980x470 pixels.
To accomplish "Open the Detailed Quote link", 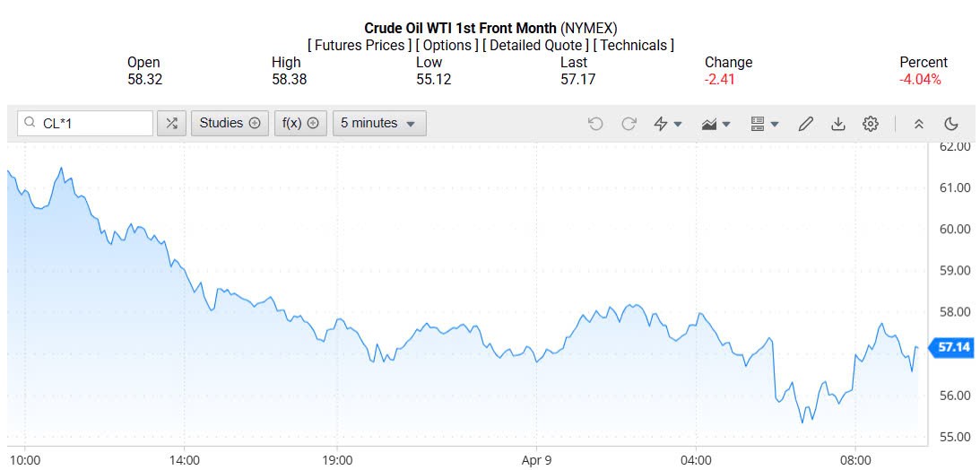I will 535,45.
